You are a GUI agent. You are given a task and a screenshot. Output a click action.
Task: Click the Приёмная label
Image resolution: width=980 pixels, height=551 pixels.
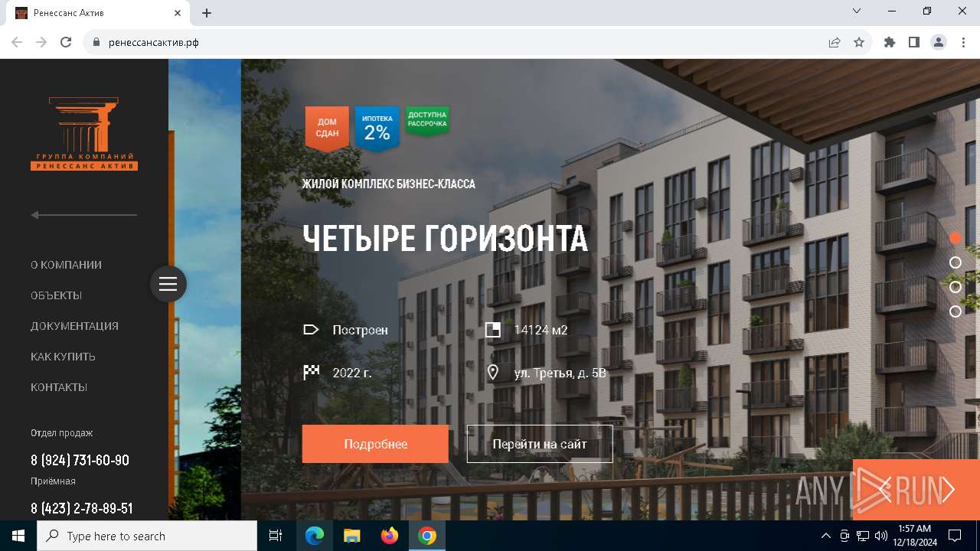53,481
